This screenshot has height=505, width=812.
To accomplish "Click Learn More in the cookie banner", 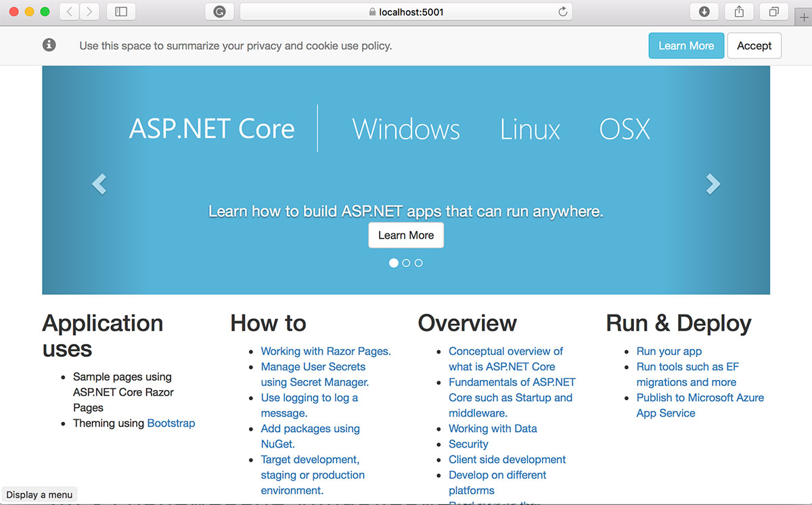I will [x=686, y=46].
